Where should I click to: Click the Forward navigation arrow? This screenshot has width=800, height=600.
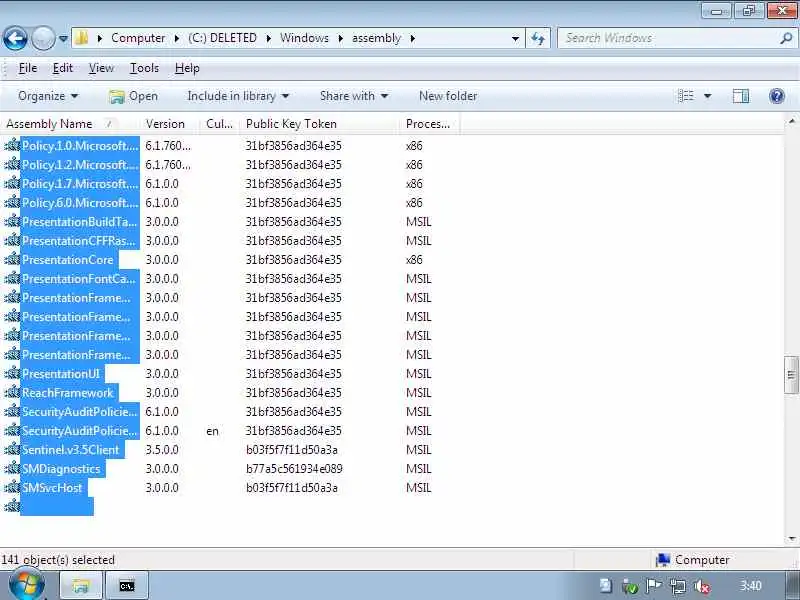coord(43,38)
